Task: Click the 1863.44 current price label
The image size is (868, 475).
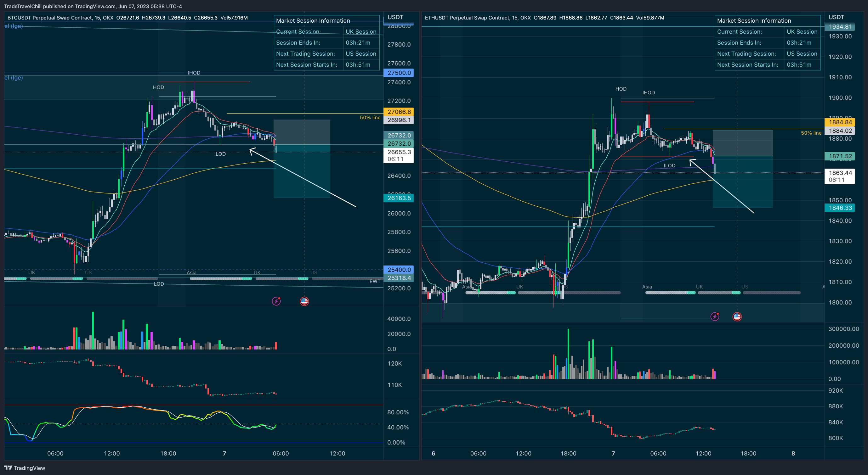Action: (840, 176)
